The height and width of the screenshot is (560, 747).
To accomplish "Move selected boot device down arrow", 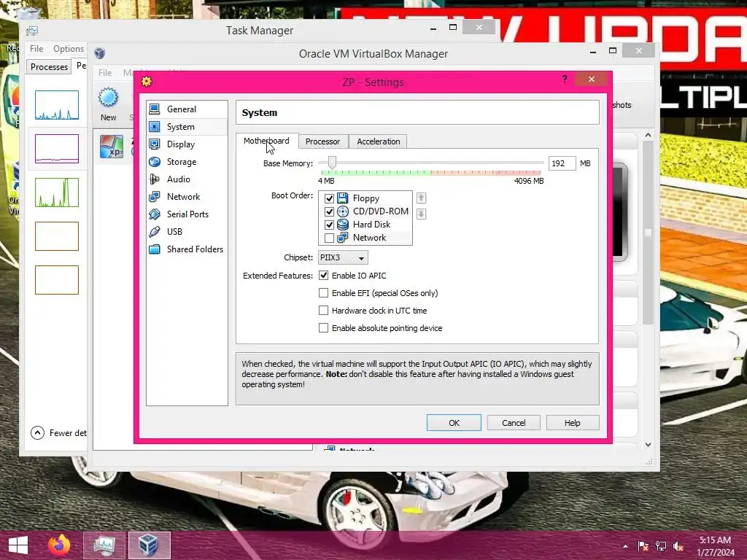I will click(421, 214).
